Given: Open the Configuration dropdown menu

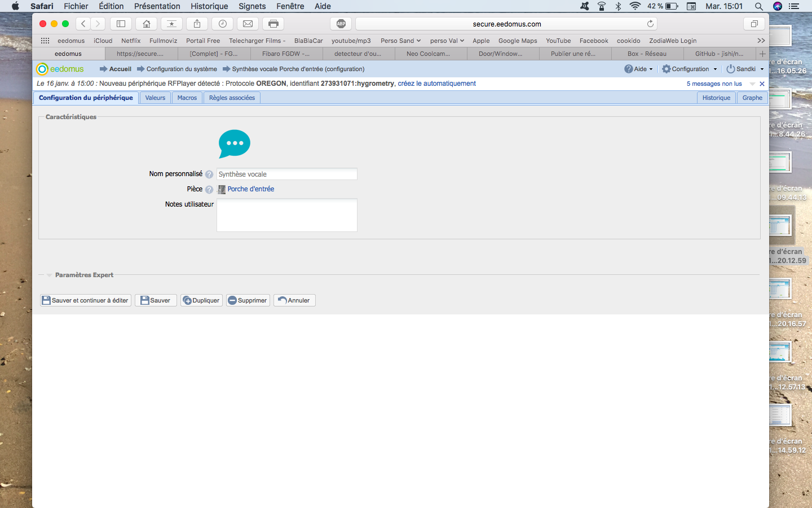Looking at the screenshot, I should 690,69.
